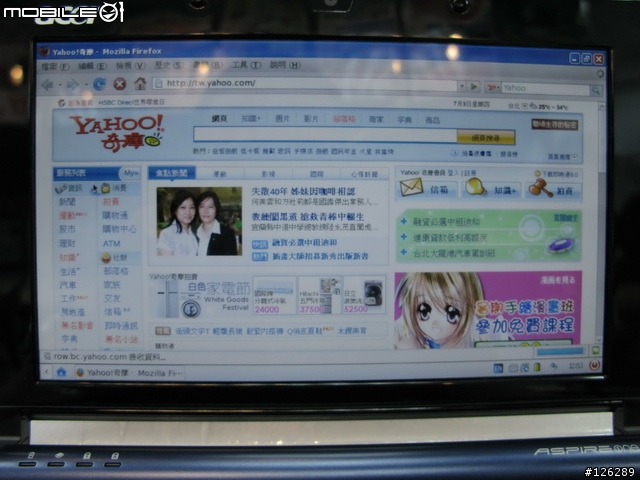Viewport: 640px width, 480px height.
Task: Click the two women news photo thumbnail
Action: click(199, 221)
